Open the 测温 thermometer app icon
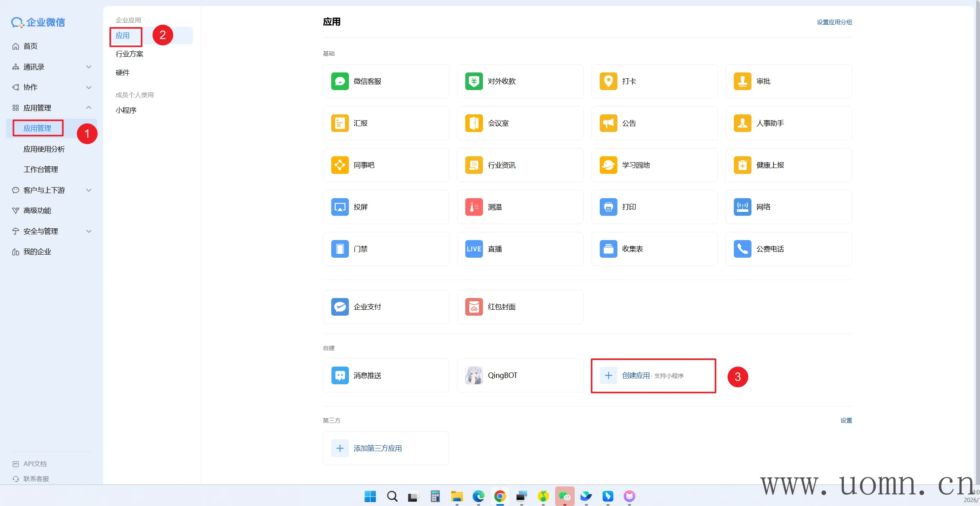Screen dimensions: 980x506 [x=474, y=207]
